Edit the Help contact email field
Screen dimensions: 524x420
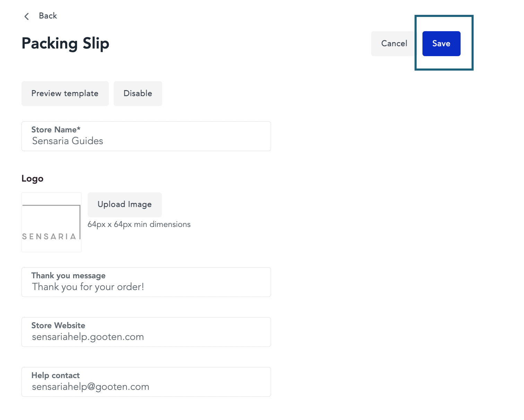coord(146,382)
